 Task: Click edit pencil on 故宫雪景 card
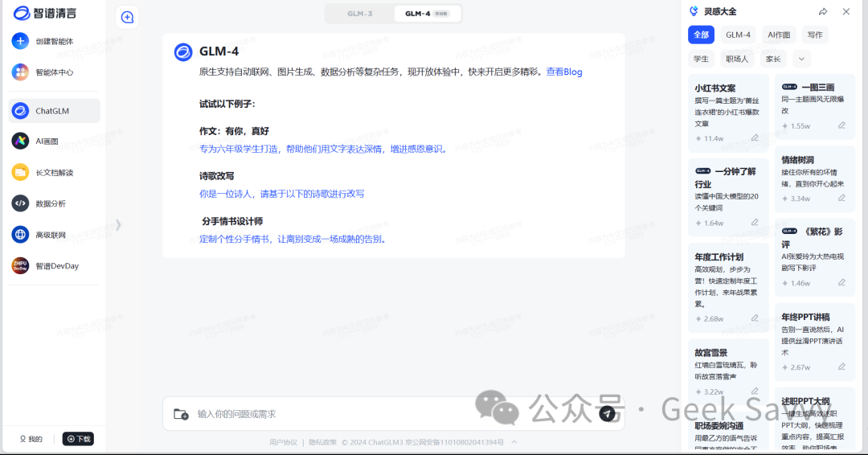tap(755, 391)
